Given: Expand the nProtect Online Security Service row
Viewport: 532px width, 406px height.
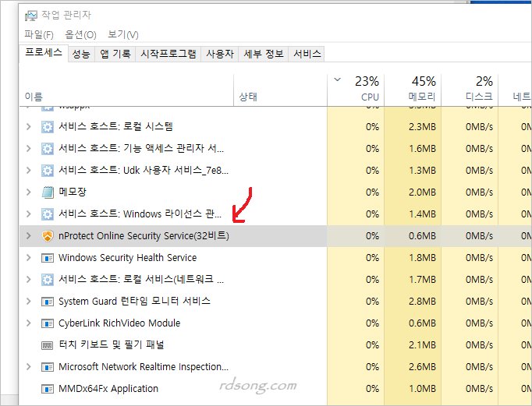Looking at the screenshot, I should pyautogui.click(x=29, y=236).
